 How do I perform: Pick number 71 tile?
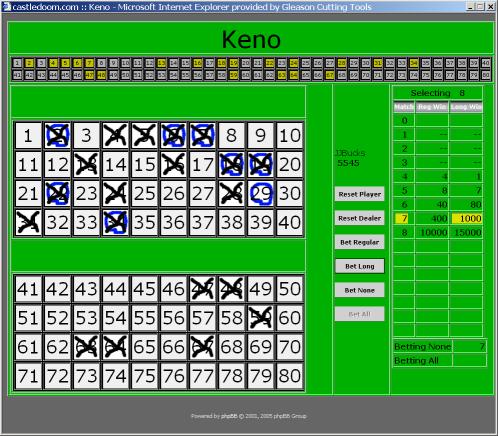(x=28, y=376)
